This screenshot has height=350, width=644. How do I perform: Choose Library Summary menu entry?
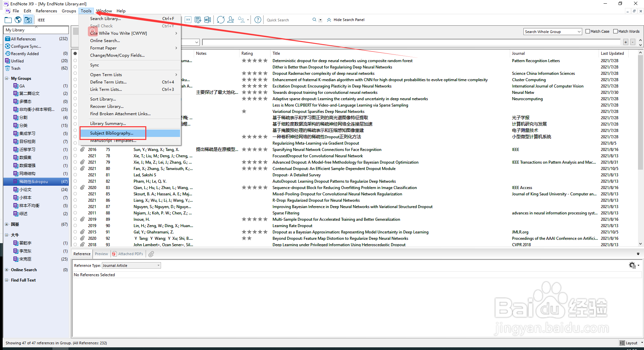(x=130, y=123)
